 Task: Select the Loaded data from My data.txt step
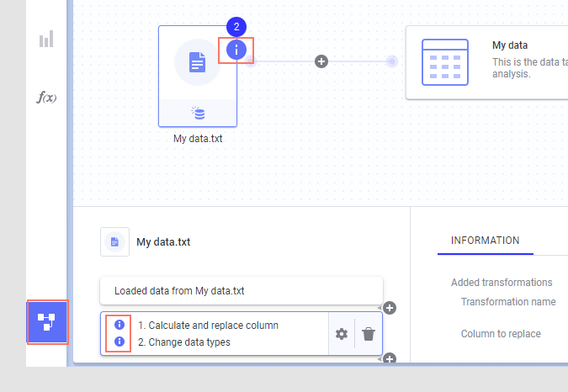[x=241, y=291]
